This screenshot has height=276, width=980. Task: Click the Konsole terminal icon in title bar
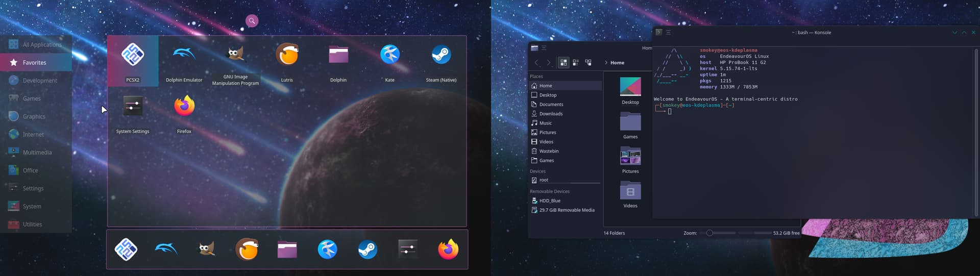[x=658, y=32]
